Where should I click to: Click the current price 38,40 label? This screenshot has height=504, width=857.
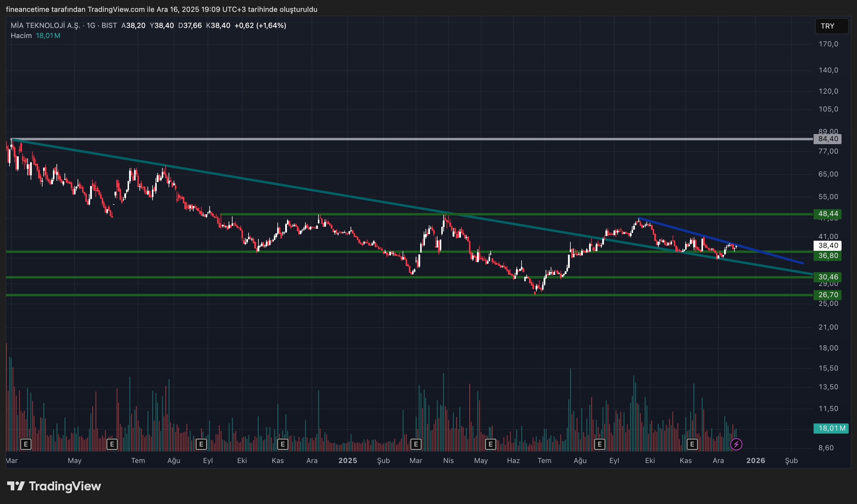pos(828,245)
